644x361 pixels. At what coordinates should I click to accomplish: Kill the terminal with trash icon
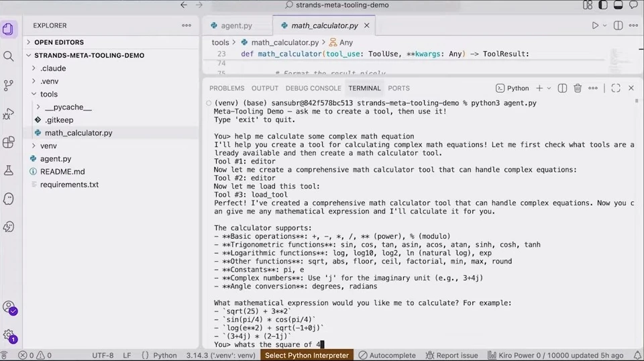[578, 89]
